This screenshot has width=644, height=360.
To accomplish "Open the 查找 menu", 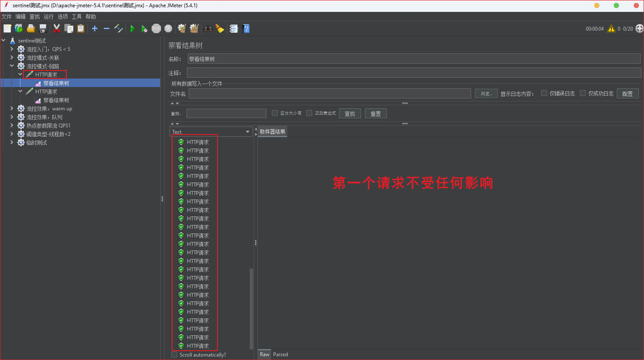I will click(34, 17).
